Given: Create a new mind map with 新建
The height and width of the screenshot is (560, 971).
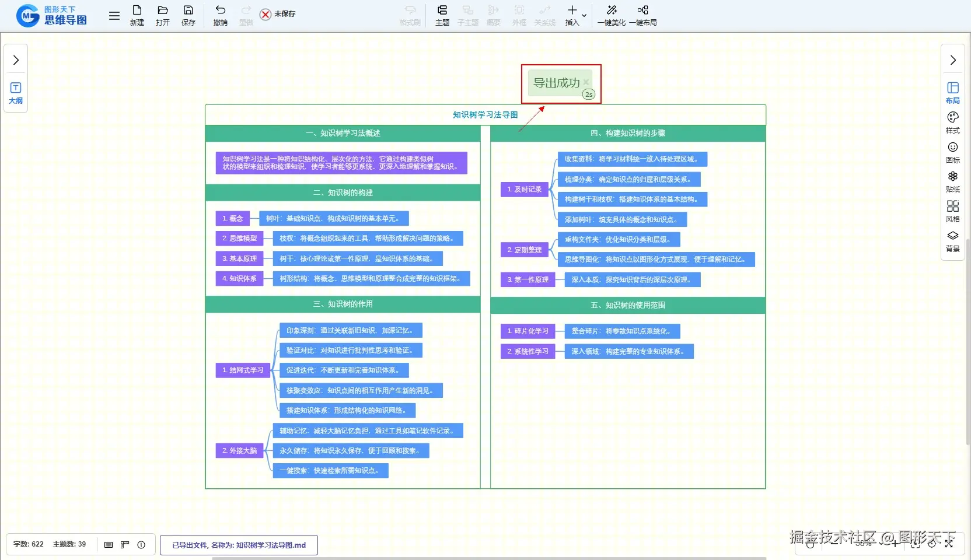Looking at the screenshot, I should [137, 15].
